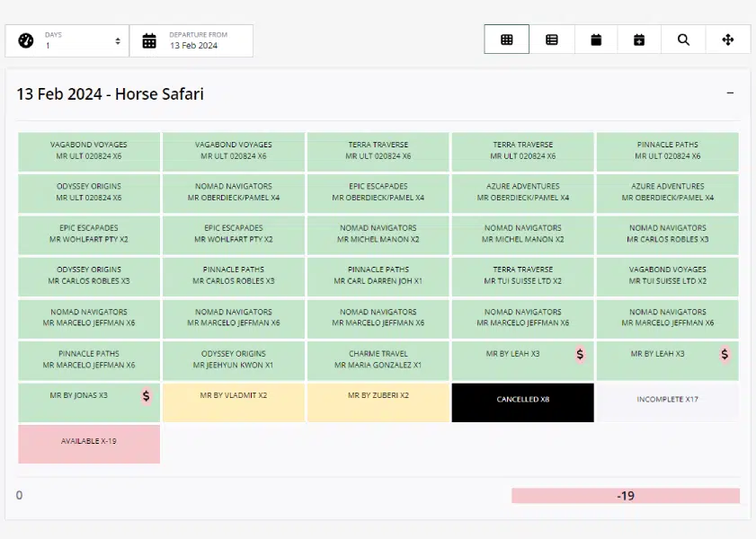Click the pink -19 availability bar
This screenshot has height=539, width=756.
626,496
